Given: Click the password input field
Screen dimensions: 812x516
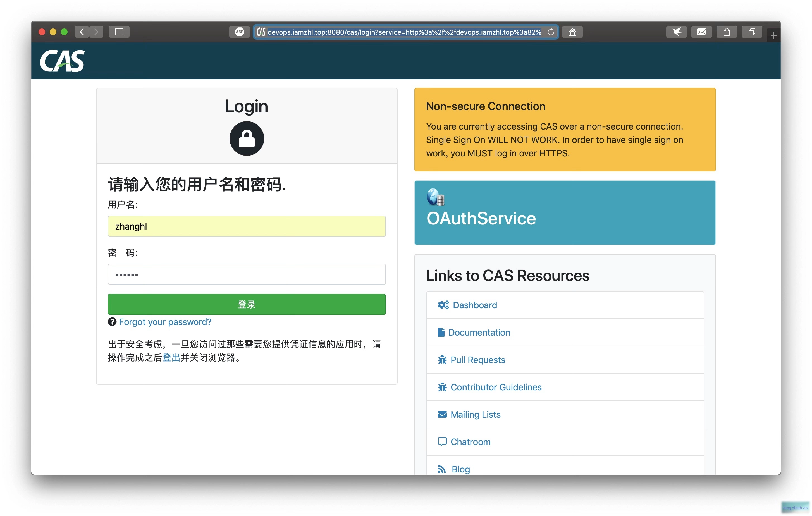Looking at the screenshot, I should coord(247,274).
